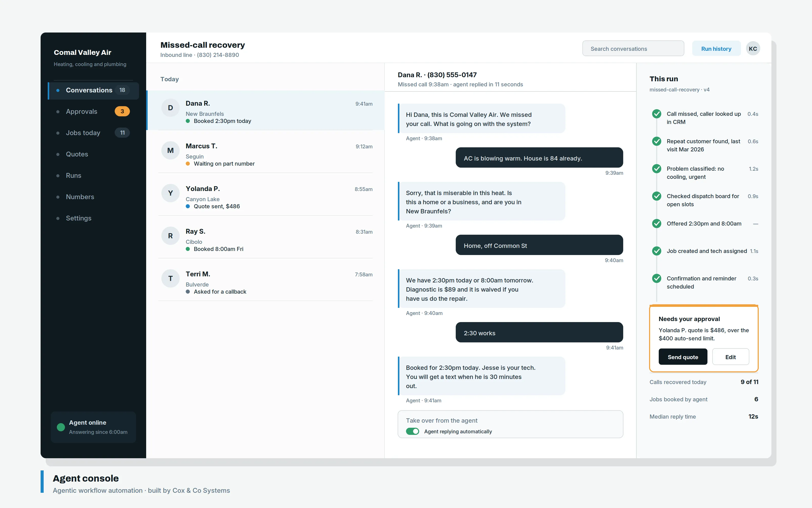This screenshot has width=812, height=508.
Task: Click the Agent online status card
Action: [x=93, y=427]
